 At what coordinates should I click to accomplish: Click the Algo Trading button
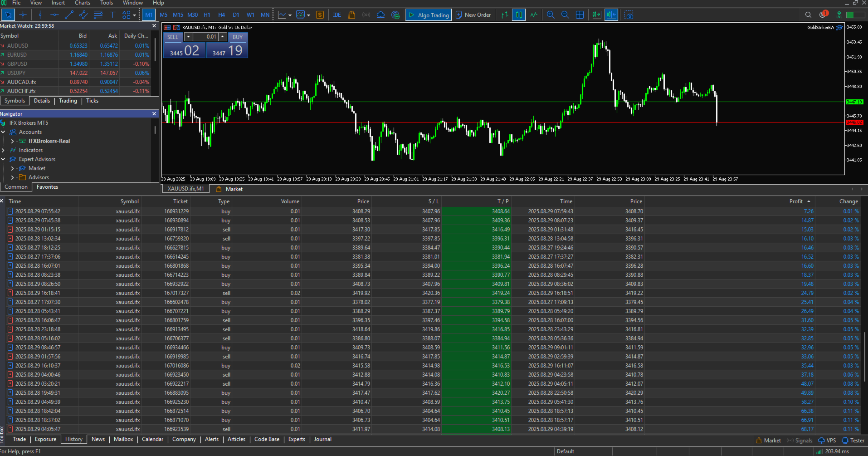click(429, 15)
